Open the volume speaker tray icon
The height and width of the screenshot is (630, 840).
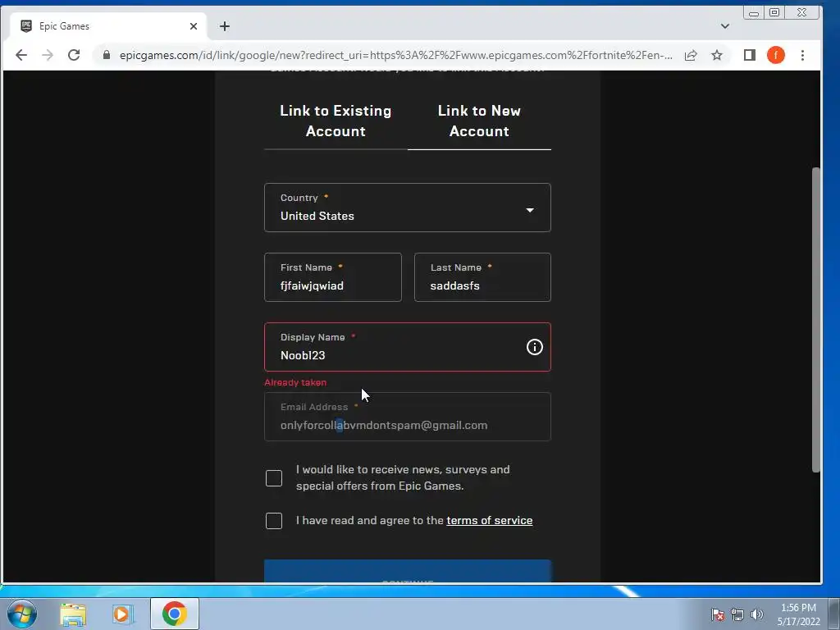pos(757,614)
